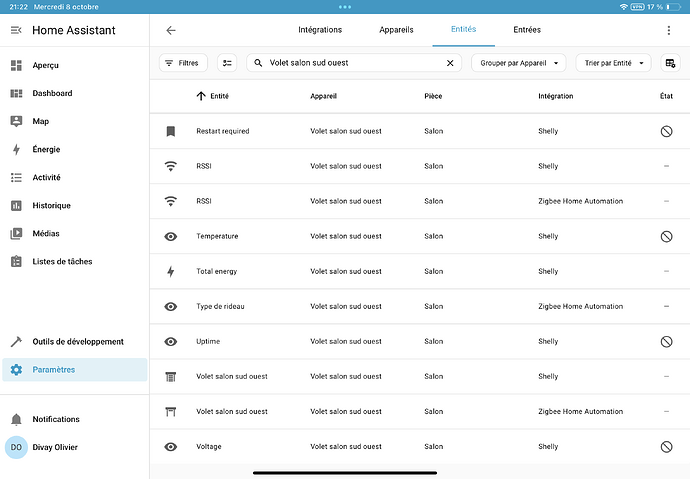Image resolution: width=690 pixels, height=479 pixels.
Task: Click the Total energy lightning icon
Action: coord(171,271)
